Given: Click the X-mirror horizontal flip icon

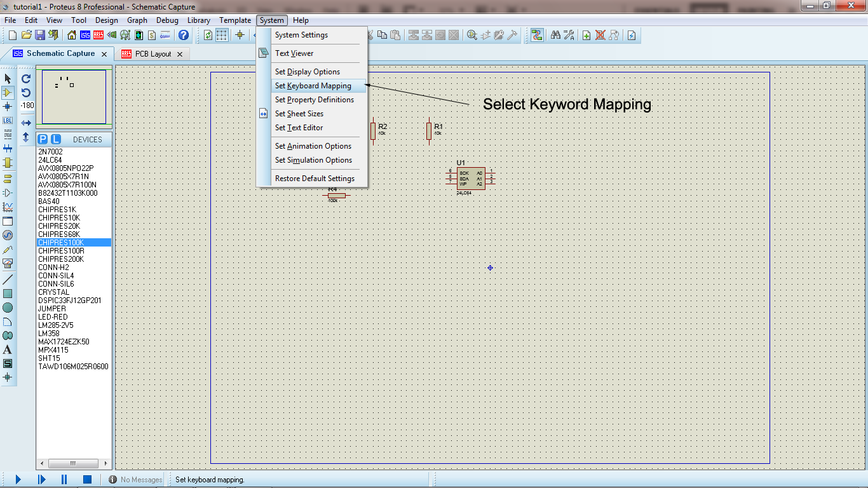Looking at the screenshot, I should [x=26, y=123].
